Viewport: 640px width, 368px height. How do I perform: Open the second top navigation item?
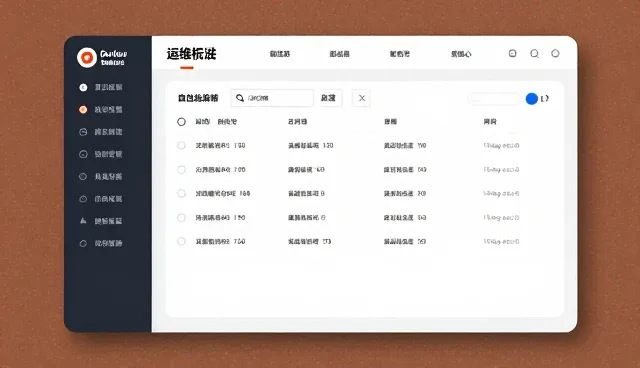click(x=340, y=54)
